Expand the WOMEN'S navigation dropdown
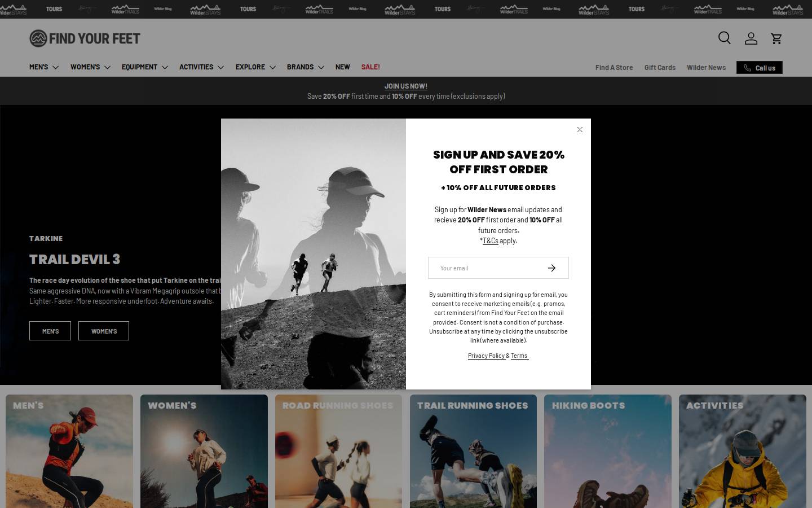812x508 pixels. click(x=90, y=67)
